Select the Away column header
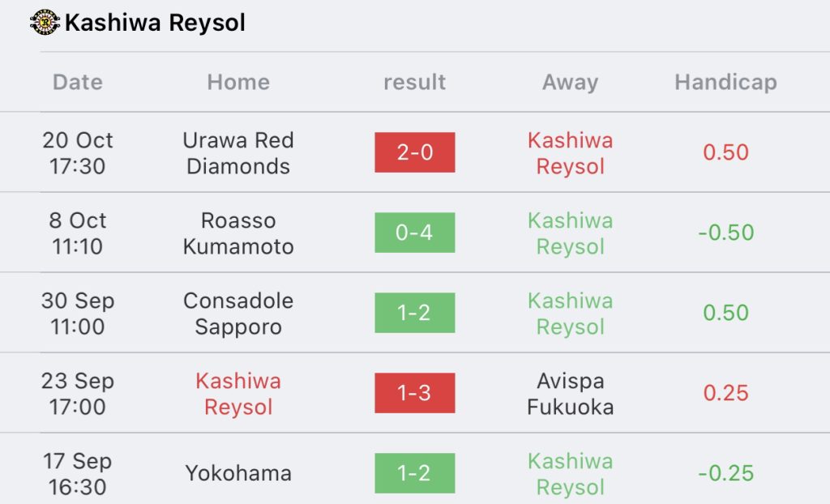 570,82
